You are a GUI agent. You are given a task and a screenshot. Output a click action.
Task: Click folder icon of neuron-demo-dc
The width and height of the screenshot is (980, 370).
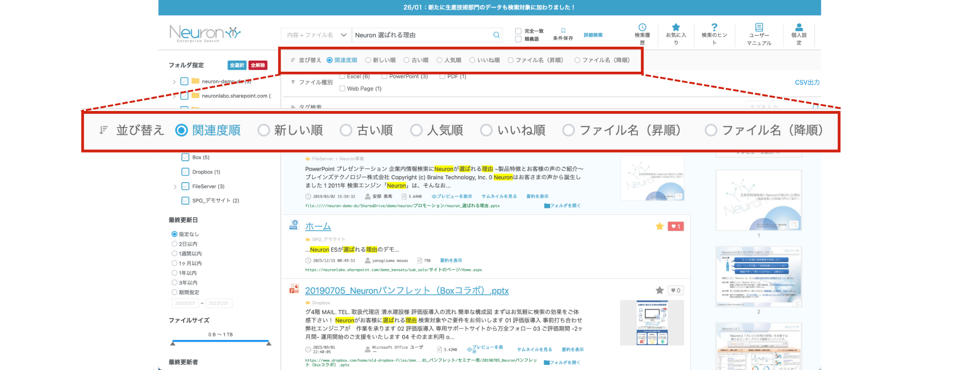click(x=196, y=81)
